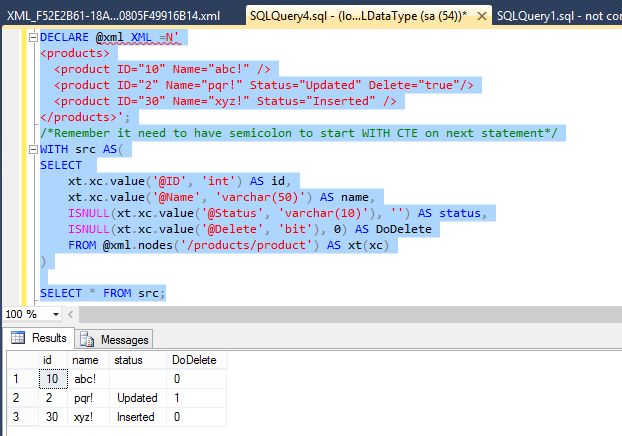Switch to the Messages tab

[x=114, y=340]
